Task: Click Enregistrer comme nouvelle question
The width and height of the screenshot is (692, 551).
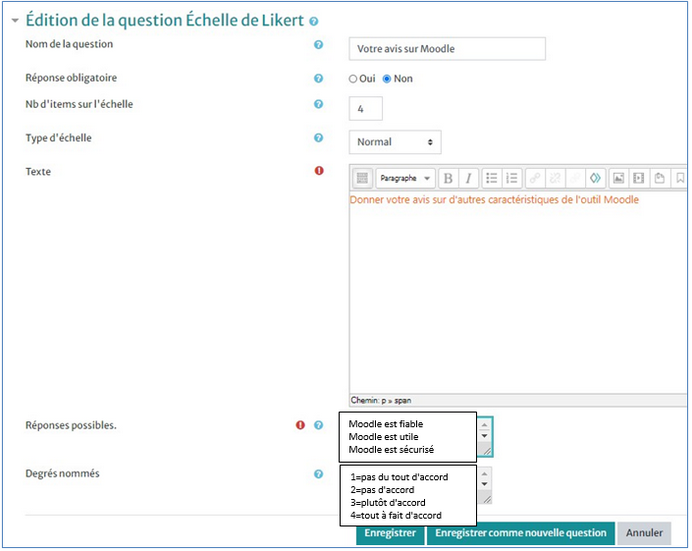Action: 520,533
